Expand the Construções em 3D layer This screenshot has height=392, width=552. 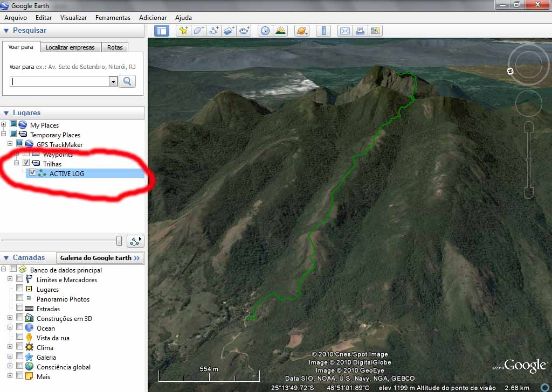click(x=10, y=318)
